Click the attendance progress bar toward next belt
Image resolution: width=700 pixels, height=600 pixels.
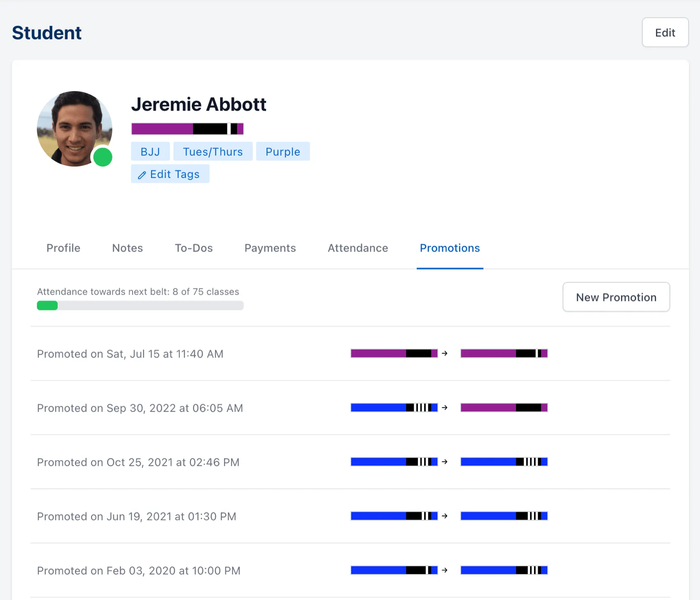point(140,305)
